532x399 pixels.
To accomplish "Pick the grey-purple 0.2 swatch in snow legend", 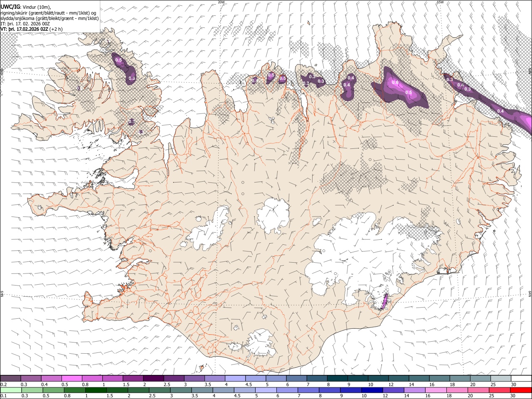I will coord(10,378).
